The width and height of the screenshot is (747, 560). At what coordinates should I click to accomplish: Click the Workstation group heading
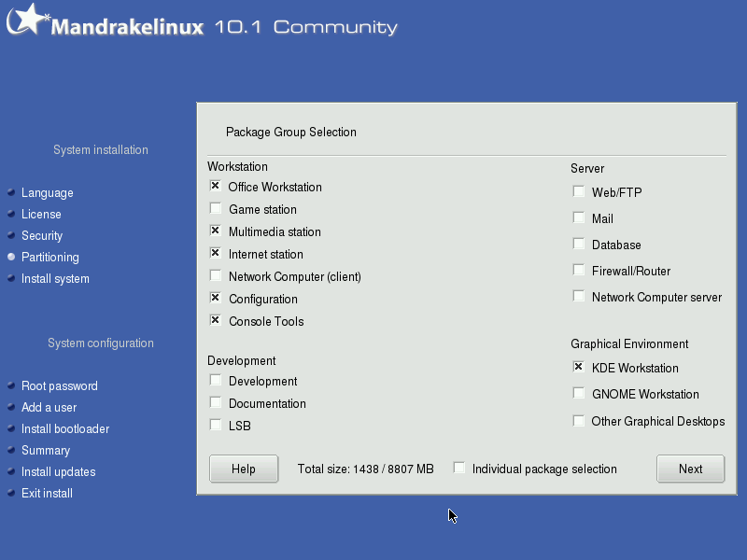(x=237, y=167)
